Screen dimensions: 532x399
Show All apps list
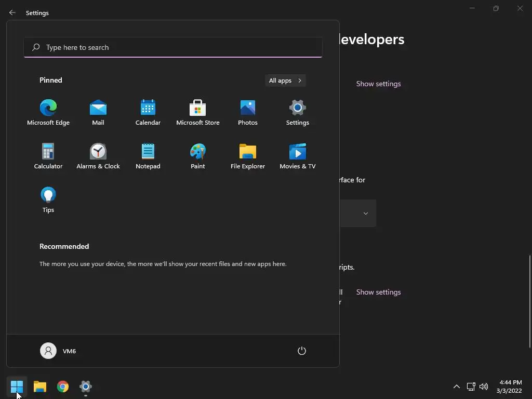coord(285,81)
